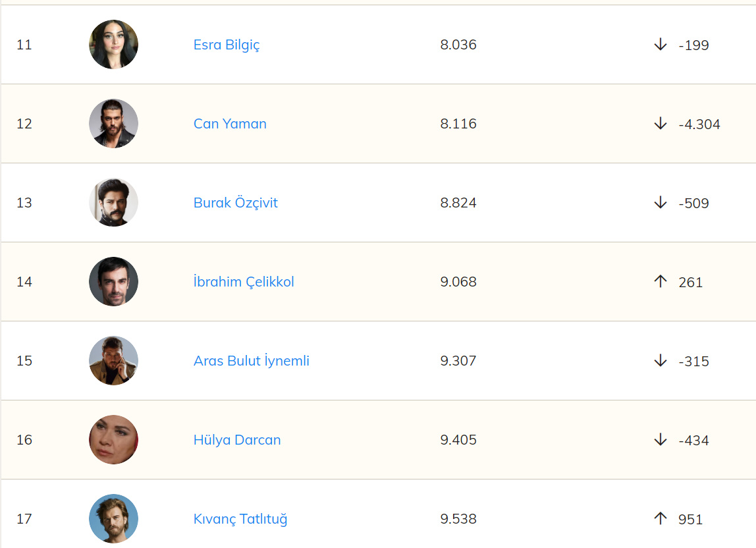This screenshot has height=548, width=756.
Task: Click the profile photo in row 14
Action: [113, 282]
